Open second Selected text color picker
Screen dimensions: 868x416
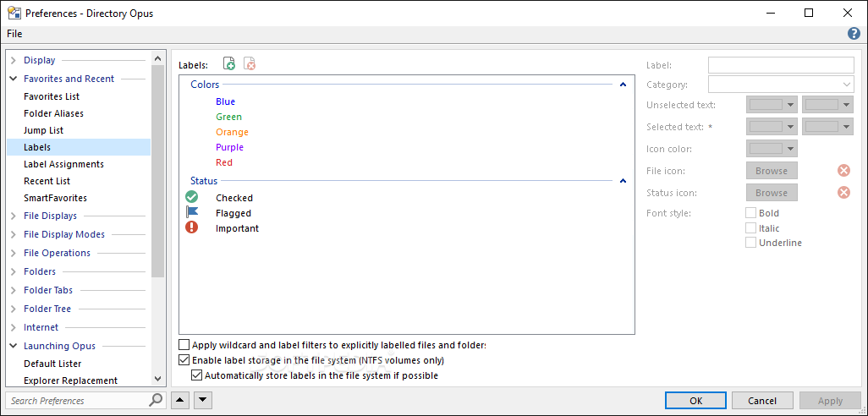pos(827,126)
